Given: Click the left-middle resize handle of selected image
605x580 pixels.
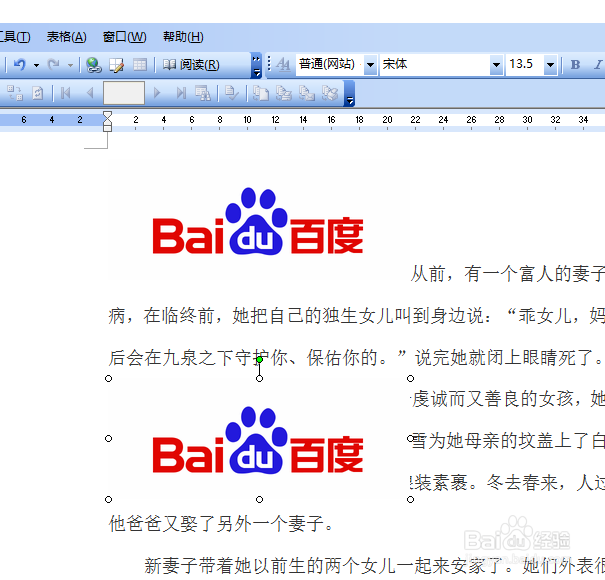Looking at the screenshot, I should 108,439.
